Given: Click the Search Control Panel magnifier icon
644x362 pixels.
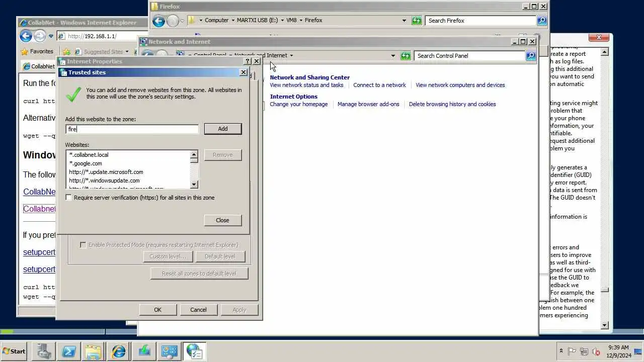Looking at the screenshot, I should [x=531, y=56].
